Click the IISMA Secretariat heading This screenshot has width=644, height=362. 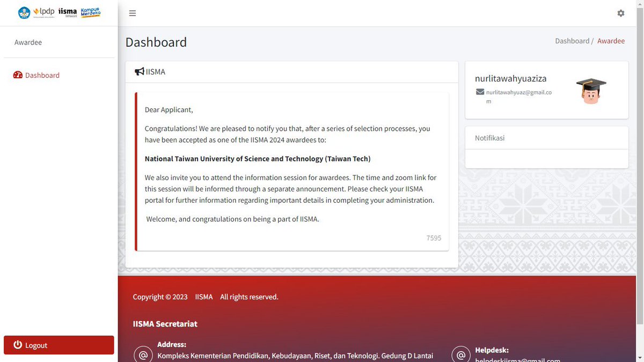tap(165, 323)
